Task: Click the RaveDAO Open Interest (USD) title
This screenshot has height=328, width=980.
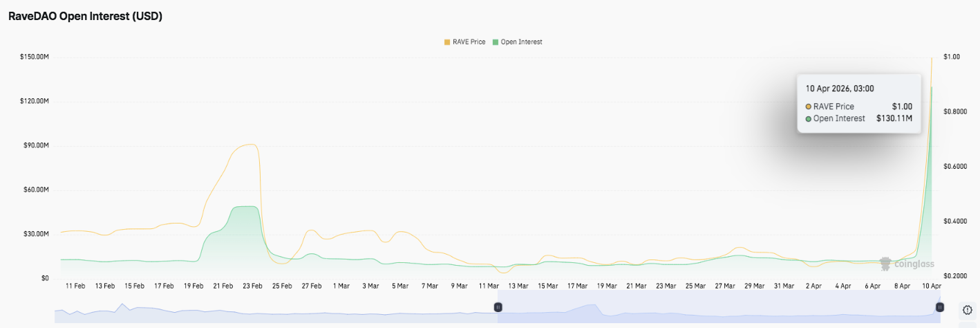Action: 85,17
